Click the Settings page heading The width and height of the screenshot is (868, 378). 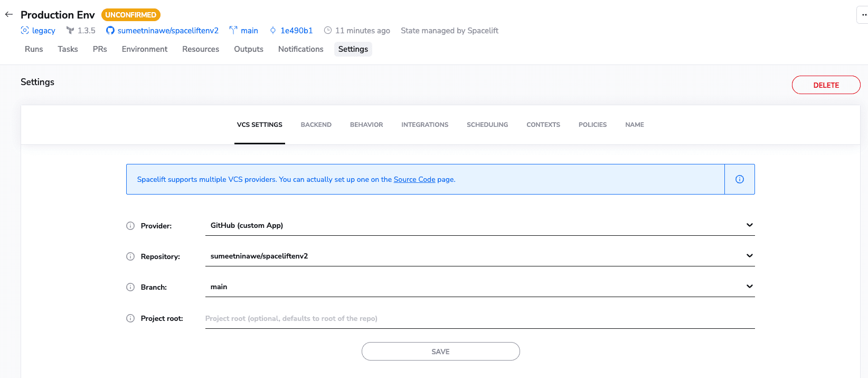(37, 82)
